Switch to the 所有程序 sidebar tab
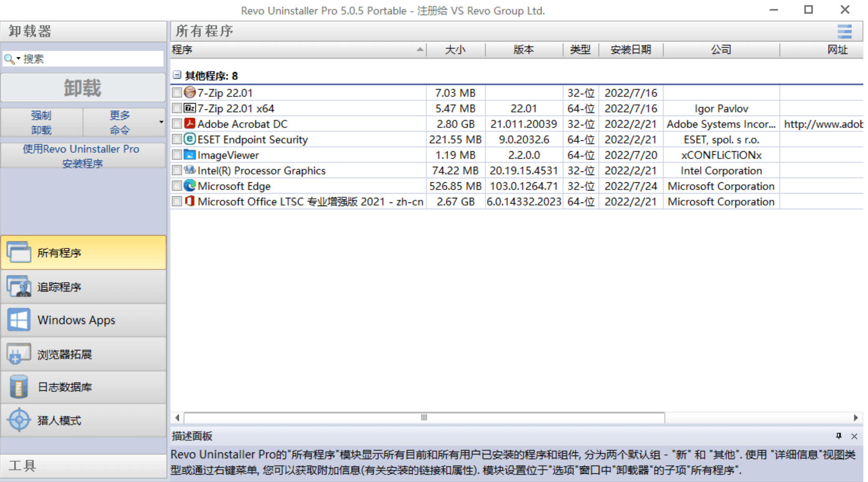Image resolution: width=868 pixels, height=482 pixels. coord(83,253)
